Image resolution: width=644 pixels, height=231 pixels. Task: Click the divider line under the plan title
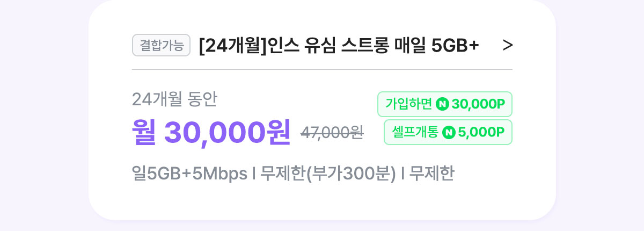(x=322, y=69)
